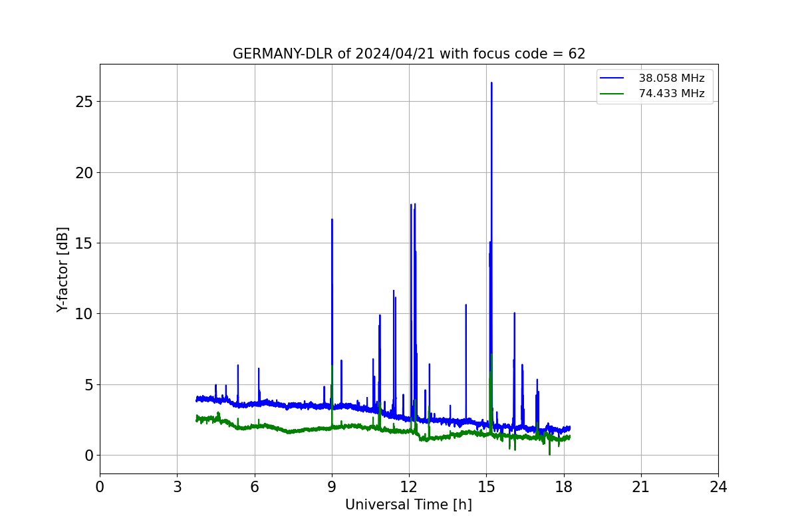This screenshot has height=532, width=798.
Task: Click the blue spike peak at 9 hours
Action: 332,220
